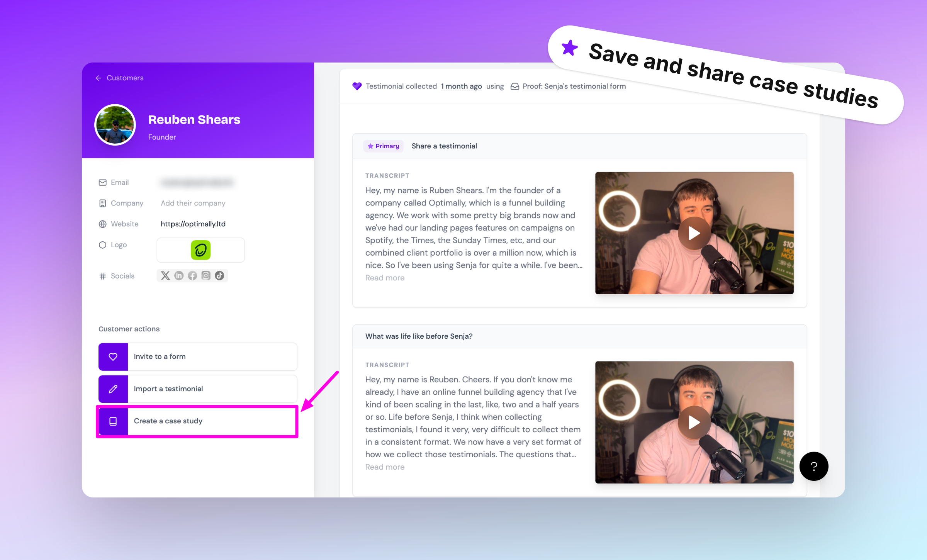Open the help question mark bubble
The width and height of the screenshot is (927, 560).
coord(814,466)
